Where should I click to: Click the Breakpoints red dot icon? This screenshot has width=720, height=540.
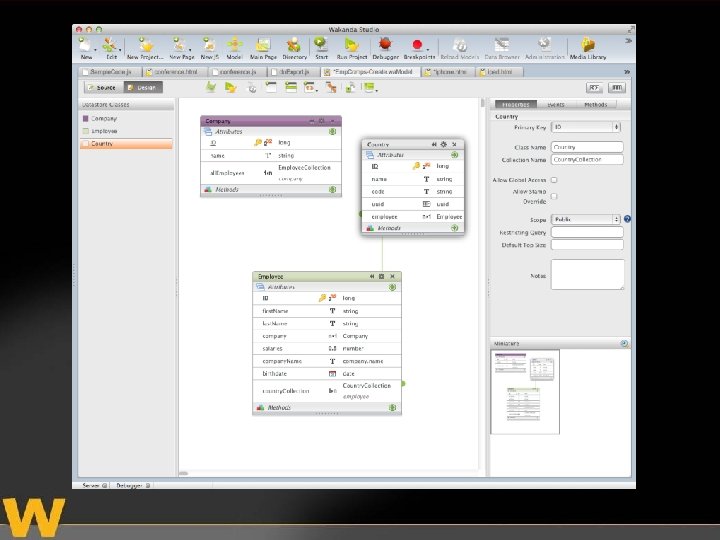click(417, 45)
